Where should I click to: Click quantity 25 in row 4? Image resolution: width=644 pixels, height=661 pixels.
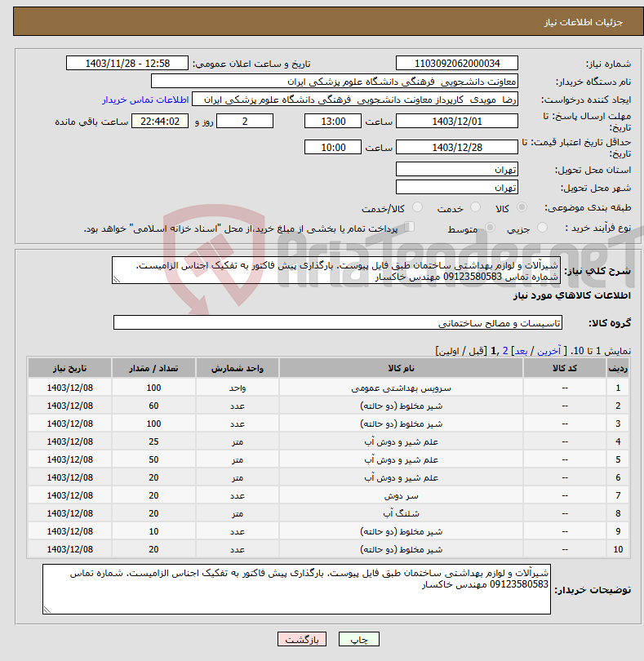153,441
